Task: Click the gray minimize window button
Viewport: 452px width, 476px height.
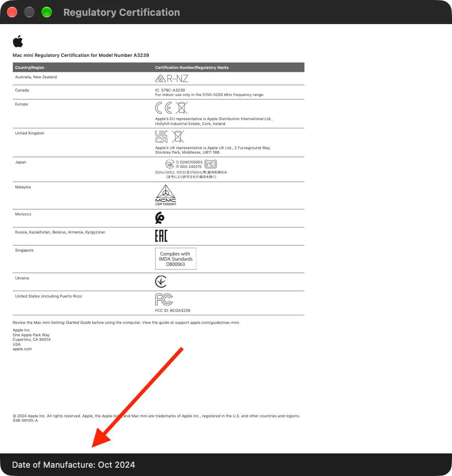Action: [x=29, y=12]
